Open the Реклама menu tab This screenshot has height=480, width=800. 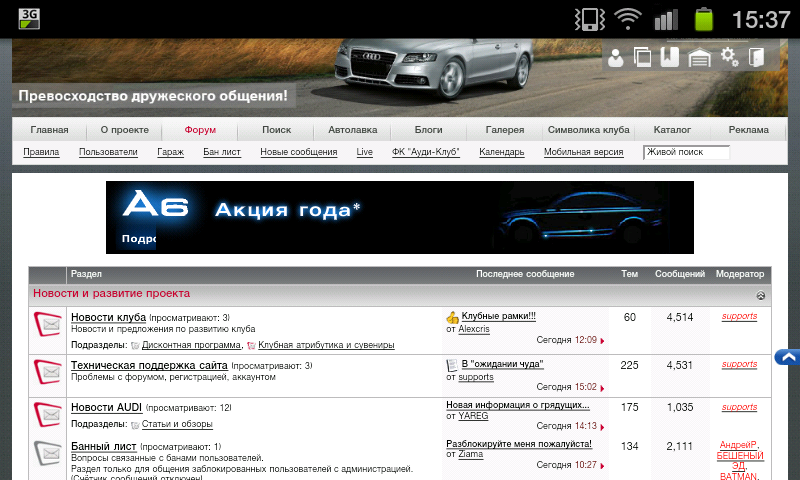[748, 130]
